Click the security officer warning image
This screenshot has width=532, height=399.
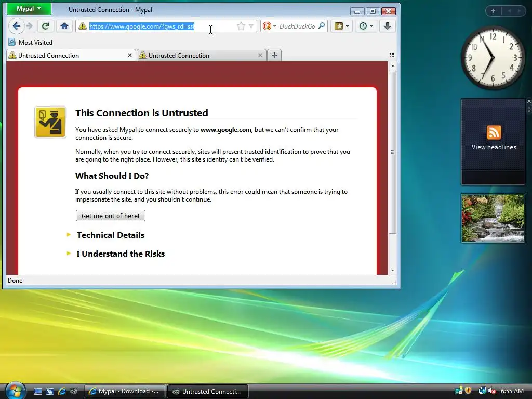pos(50,122)
